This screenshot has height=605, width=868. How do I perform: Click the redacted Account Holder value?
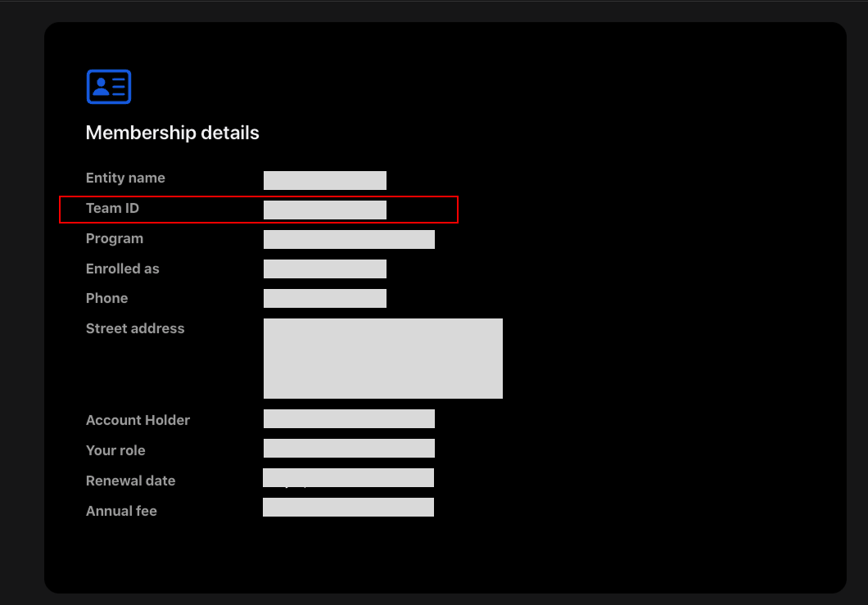point(349,419)
